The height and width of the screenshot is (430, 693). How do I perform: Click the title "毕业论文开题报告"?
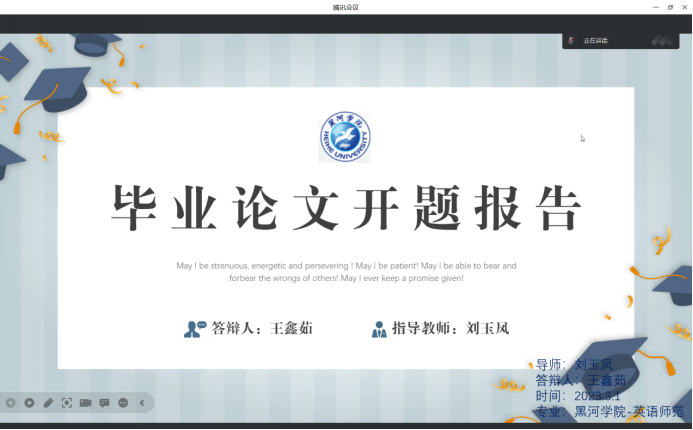[x=345, y=209]
